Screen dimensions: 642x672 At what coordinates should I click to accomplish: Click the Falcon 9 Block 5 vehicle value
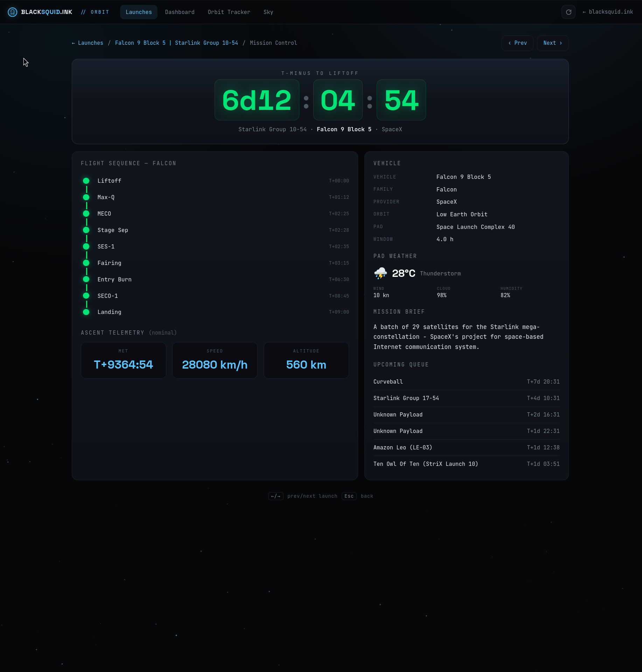463,177
